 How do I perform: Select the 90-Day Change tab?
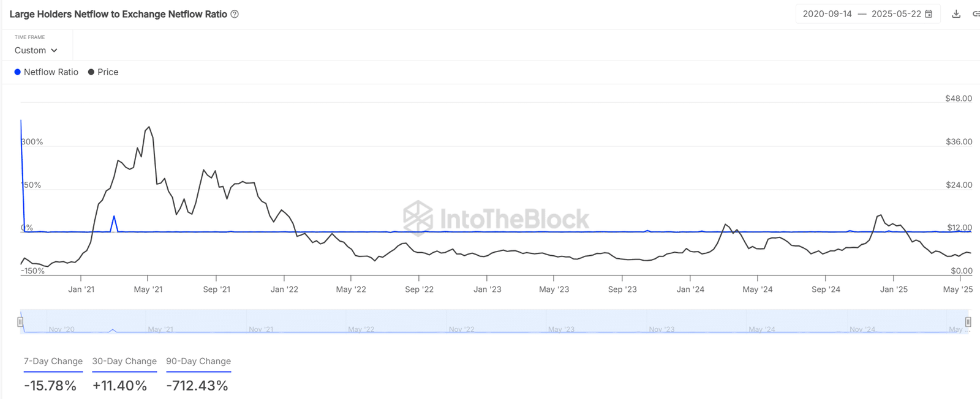tap(198, 362)
